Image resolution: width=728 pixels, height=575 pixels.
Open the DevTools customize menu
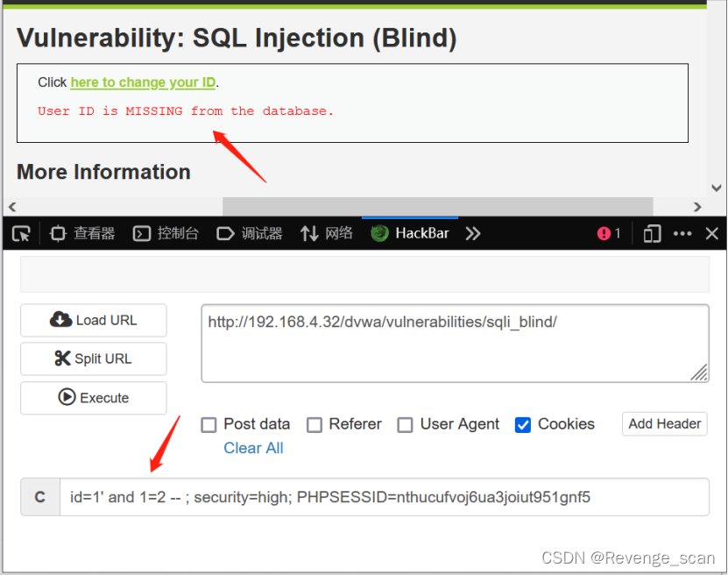(x=682, y=233)
